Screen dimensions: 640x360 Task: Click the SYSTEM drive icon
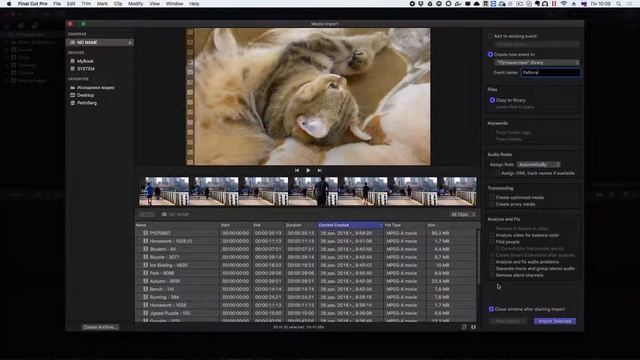click(x=73, y=69)
